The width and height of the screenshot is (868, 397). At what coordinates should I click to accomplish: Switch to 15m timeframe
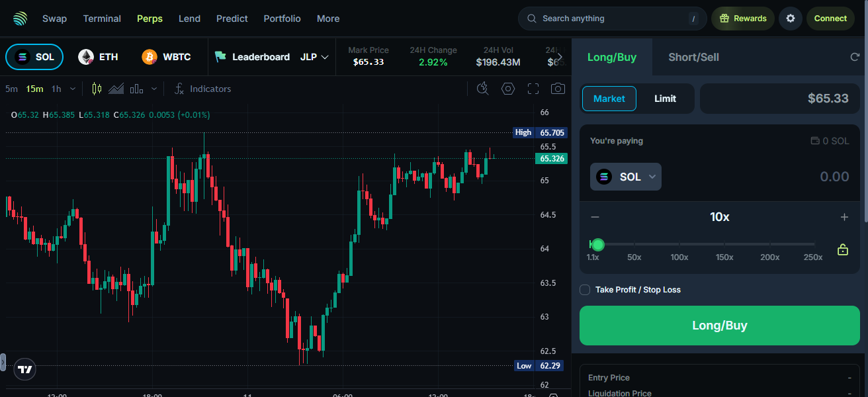coord(34,89)
